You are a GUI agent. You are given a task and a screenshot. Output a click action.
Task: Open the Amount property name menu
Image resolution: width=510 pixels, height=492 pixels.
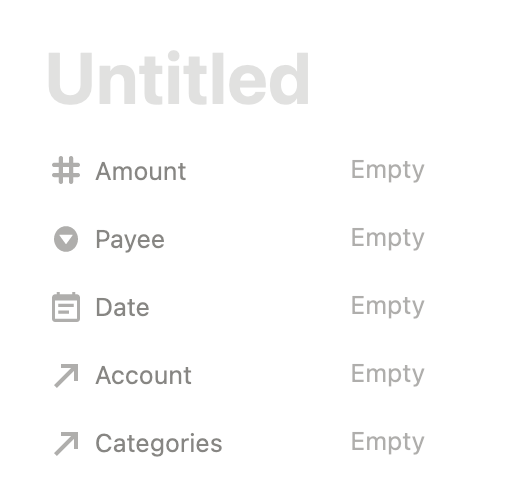[141, 171]
